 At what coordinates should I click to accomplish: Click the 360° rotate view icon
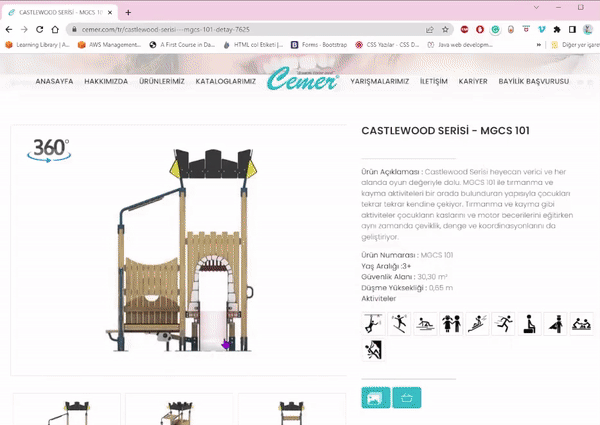click(49, 150)
